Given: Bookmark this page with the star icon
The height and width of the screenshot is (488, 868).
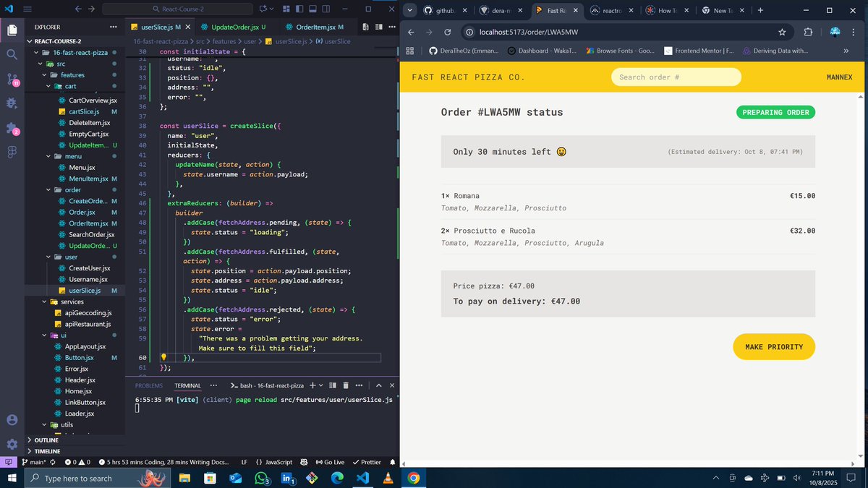Looking at the screenshot, I should pos(782,32).
